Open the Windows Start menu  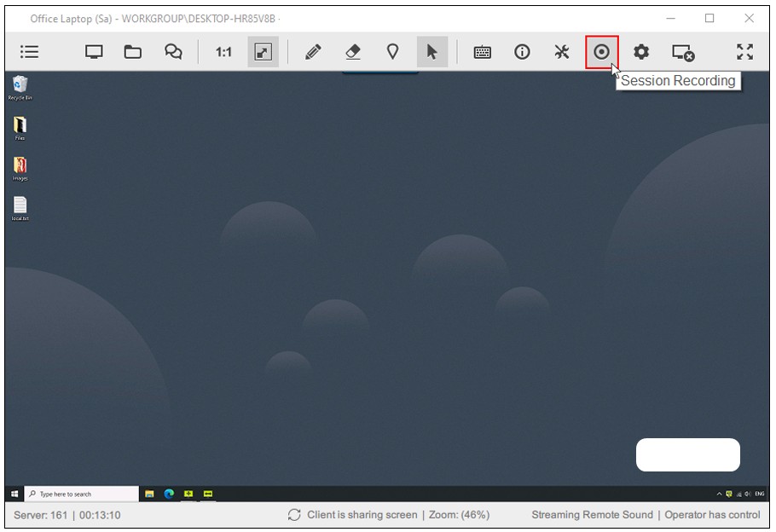point(13,493)
